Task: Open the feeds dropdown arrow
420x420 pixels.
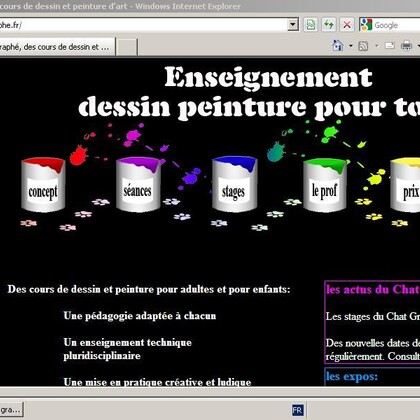Action: click(x=377, y=46)
